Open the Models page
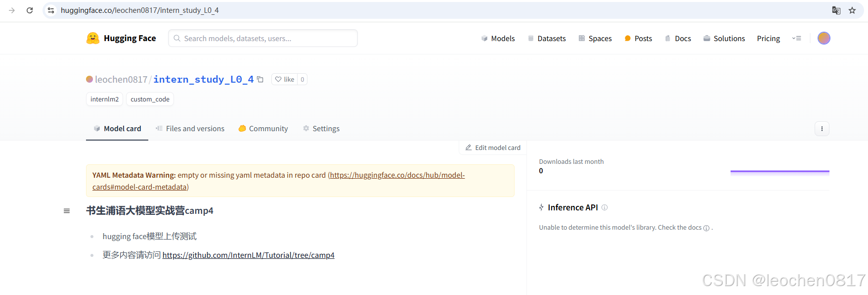This screenshot has height=295, width=868. coord(498,38)
